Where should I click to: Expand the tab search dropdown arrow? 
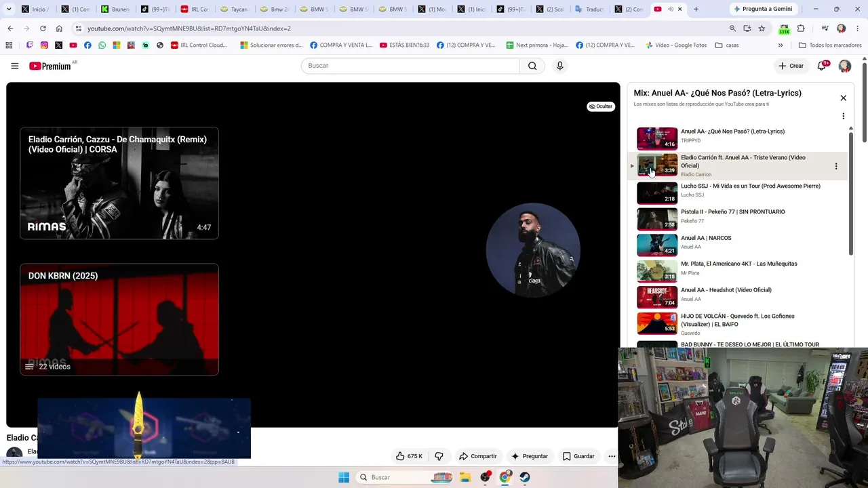[x=9, y=9]
